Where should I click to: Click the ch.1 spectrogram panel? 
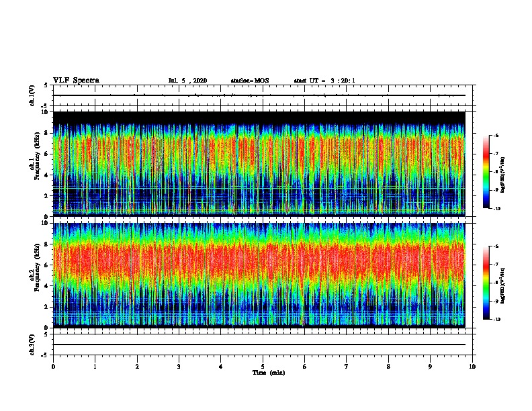tap(259, 163)
